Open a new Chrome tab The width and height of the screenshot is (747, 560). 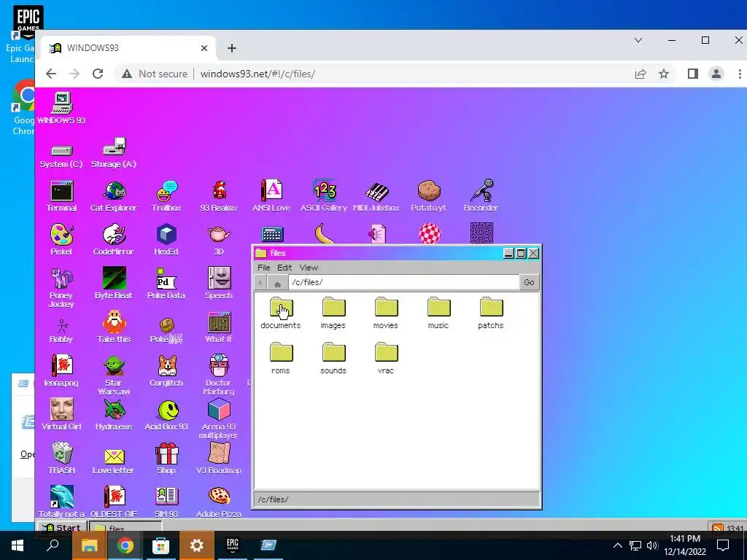[x=232, y=48]
